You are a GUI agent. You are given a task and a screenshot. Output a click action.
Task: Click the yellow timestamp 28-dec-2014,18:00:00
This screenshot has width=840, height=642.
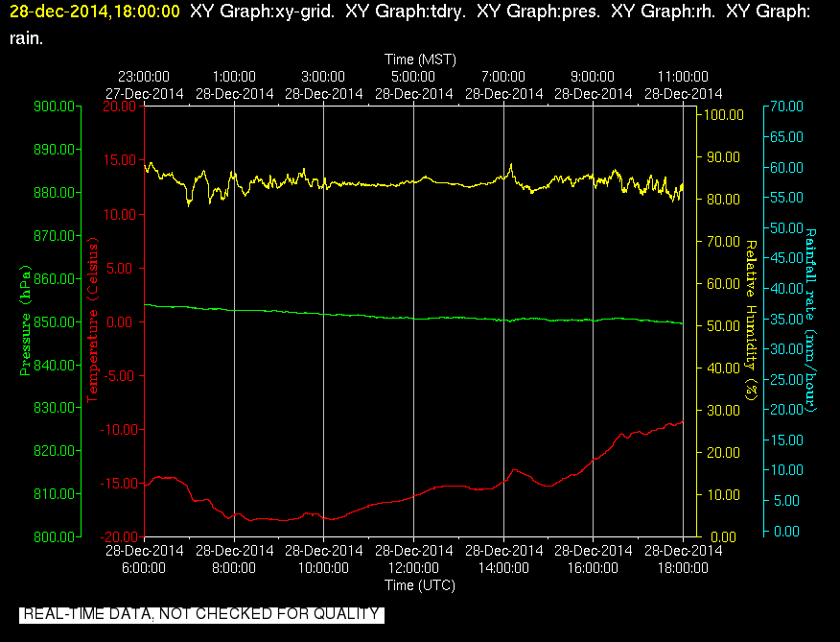tap(95, 12)
